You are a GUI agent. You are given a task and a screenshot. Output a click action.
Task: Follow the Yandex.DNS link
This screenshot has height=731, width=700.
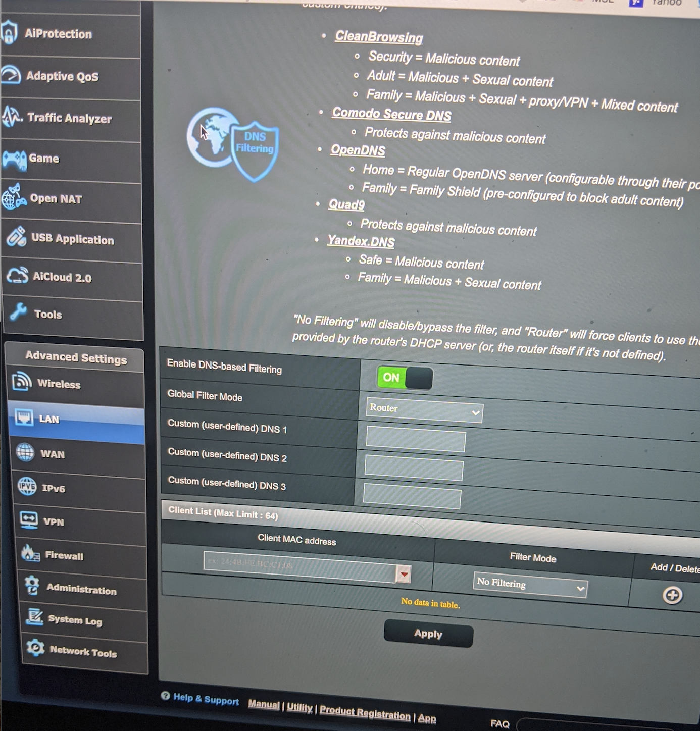(361, 241)
